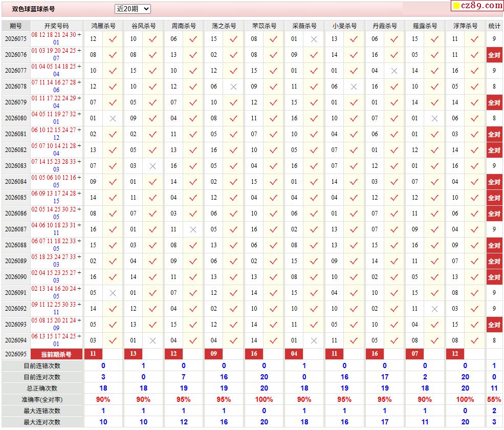Click the 小旻杀号 column header

coord(344,26)
